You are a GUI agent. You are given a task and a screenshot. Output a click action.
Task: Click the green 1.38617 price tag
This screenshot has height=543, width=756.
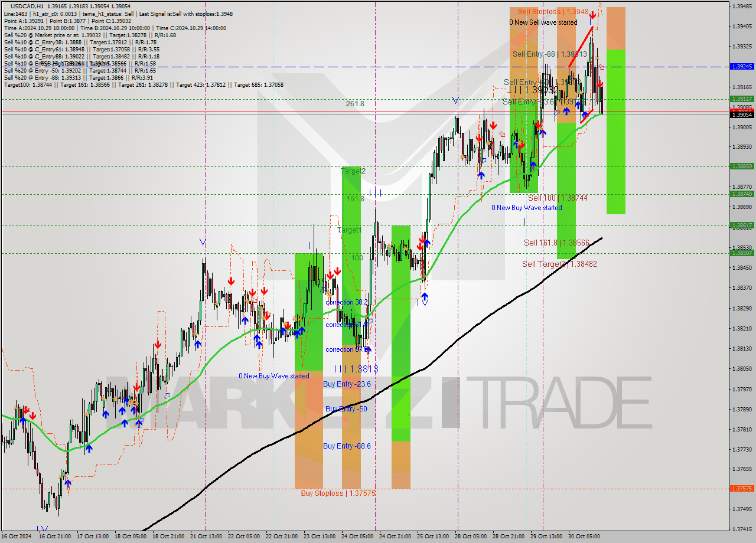click(x=741, y=225)
